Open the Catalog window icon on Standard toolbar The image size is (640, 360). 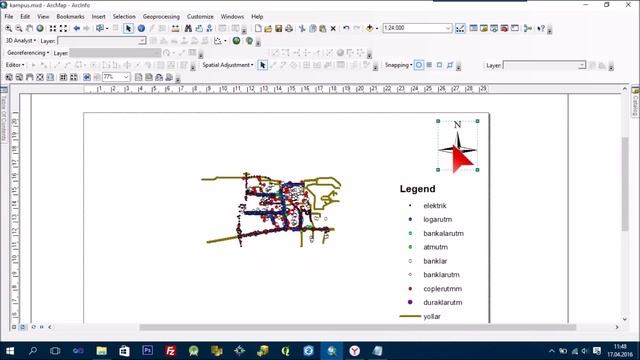click(x=484, y=29)
